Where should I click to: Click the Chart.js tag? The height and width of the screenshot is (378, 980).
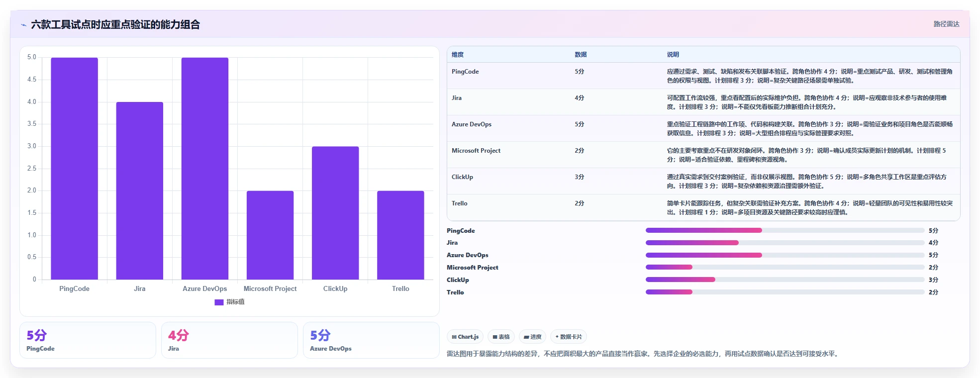coord(465,337)
